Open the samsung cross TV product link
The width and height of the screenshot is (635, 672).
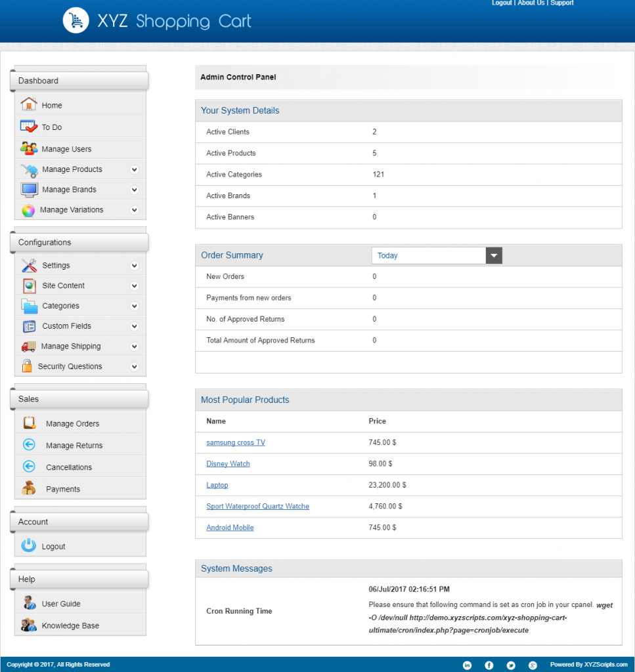pos(235,442)
